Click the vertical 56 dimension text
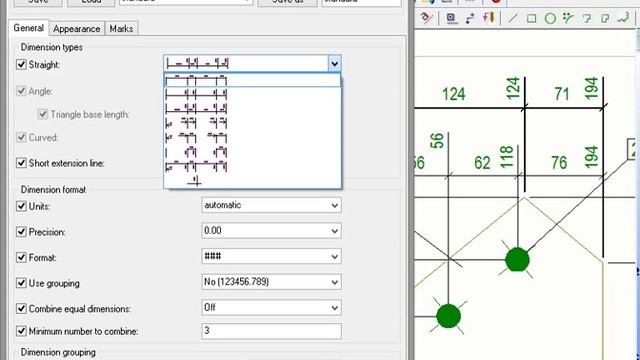The image size is (640, 360). [437, 140]
